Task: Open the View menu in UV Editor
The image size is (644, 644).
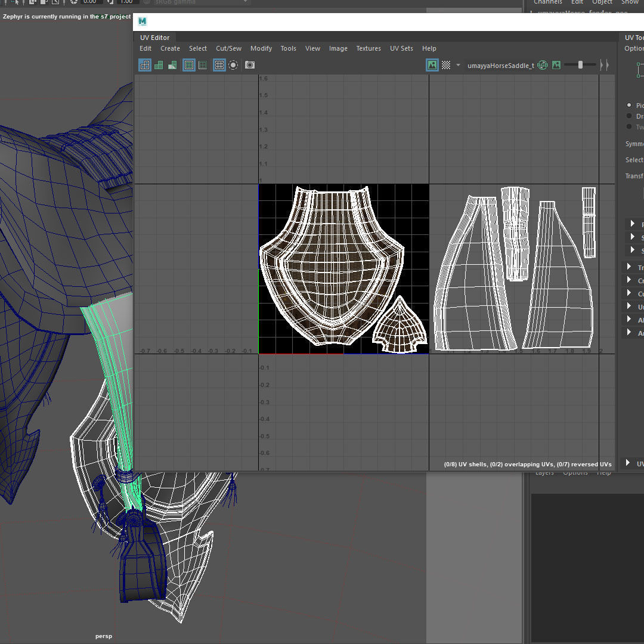Action: [312, 48]
